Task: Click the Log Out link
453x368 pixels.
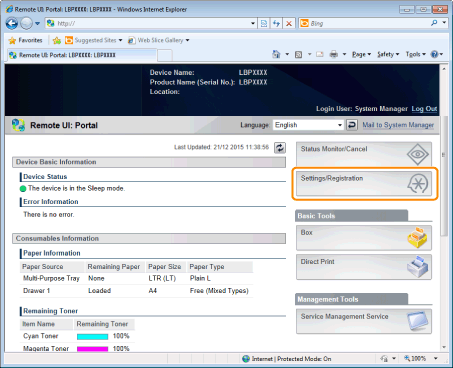Action: [x=424, y=109]
